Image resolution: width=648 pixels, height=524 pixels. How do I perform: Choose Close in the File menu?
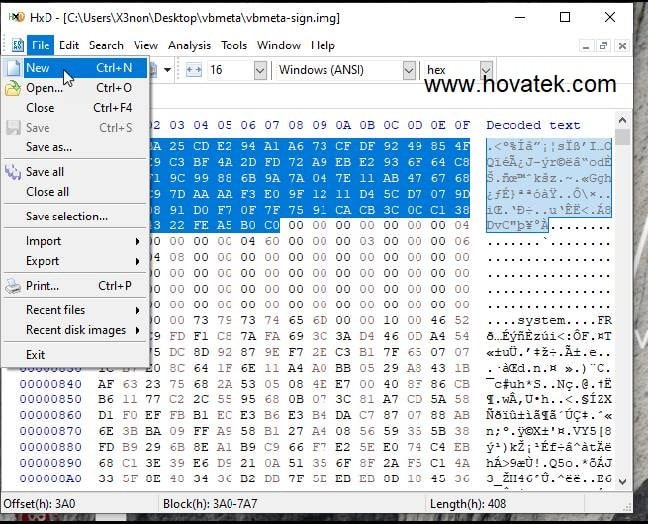(75, 108)
